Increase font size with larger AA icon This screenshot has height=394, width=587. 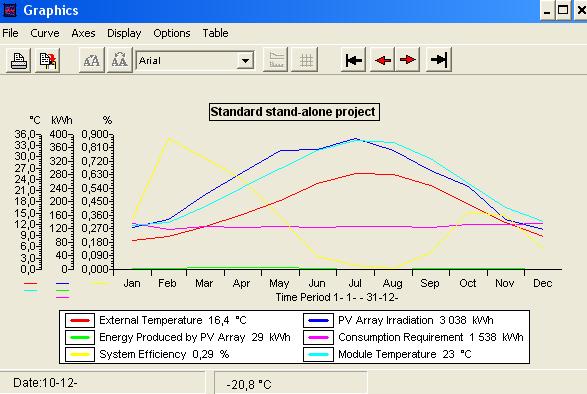tap(91, 60)
